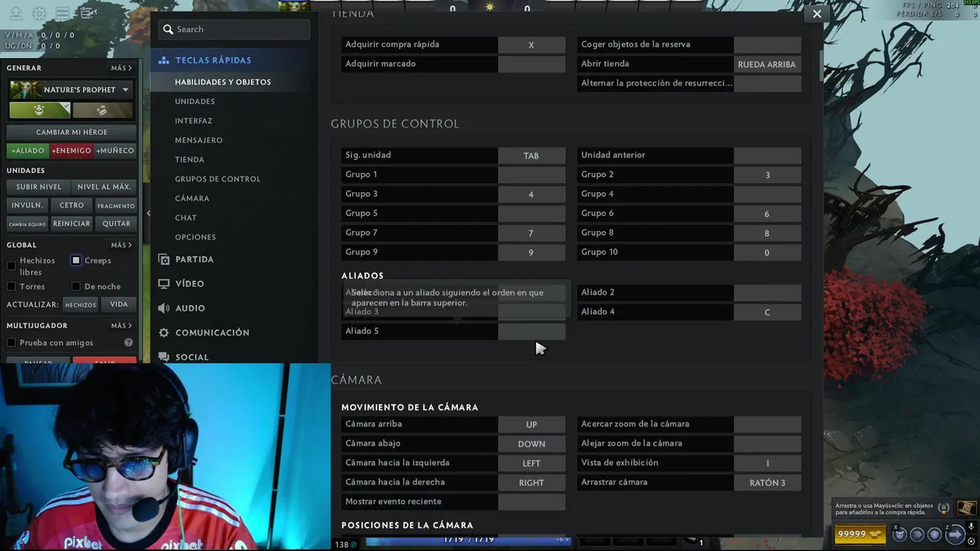Click the Nivel al máx. button
980x551 pixels.
104,187
